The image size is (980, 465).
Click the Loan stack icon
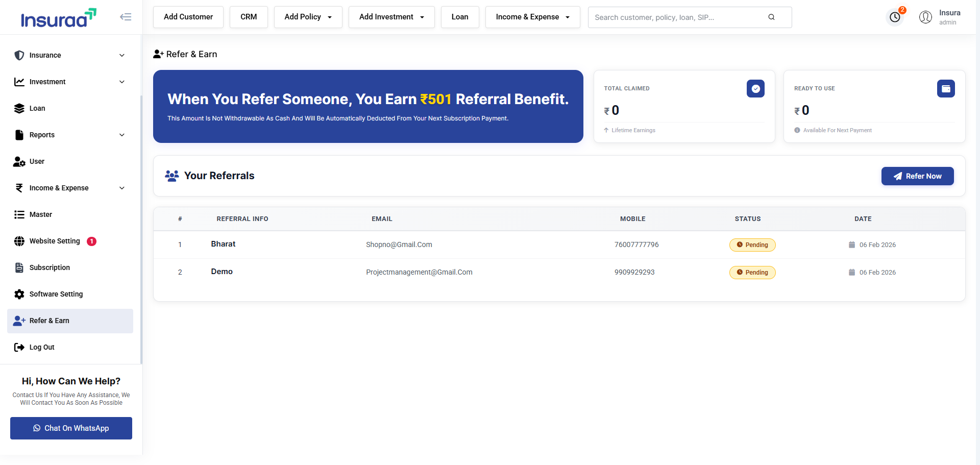tap(19, 108)
